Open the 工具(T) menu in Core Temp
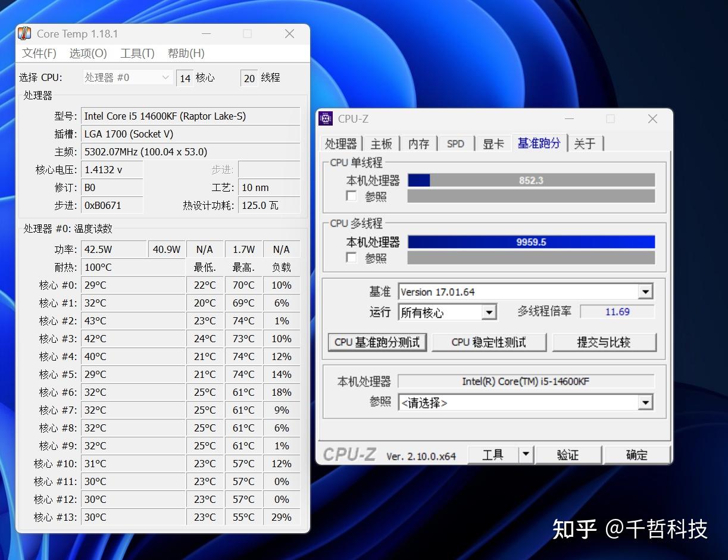This screenshot has height=560, width=728. pos(138,53)
